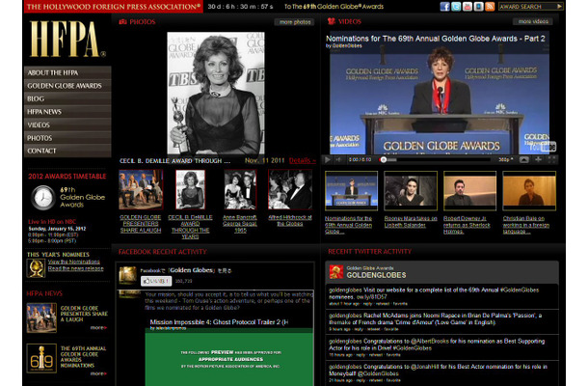The height and width of the screenshot is (386, 588).
Task: Click more under 69th Annual Nominations news
Action: [98, 373]
